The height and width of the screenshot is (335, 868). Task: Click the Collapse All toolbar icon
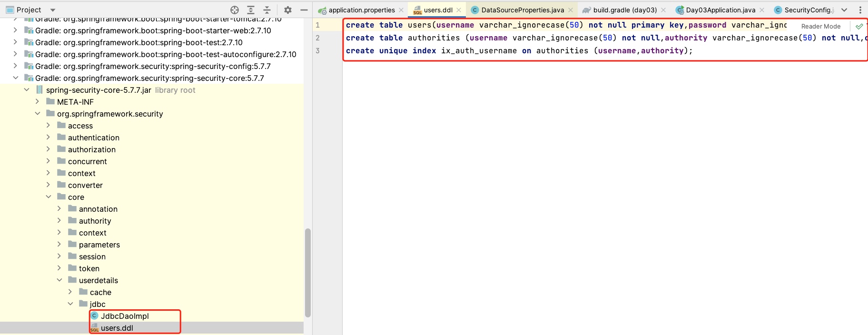[267, 10]
